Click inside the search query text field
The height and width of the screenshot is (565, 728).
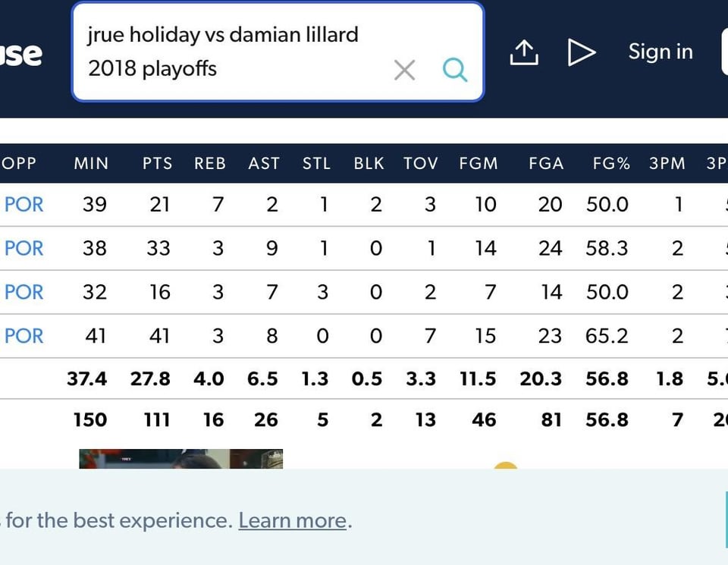(x=227, y=52)
